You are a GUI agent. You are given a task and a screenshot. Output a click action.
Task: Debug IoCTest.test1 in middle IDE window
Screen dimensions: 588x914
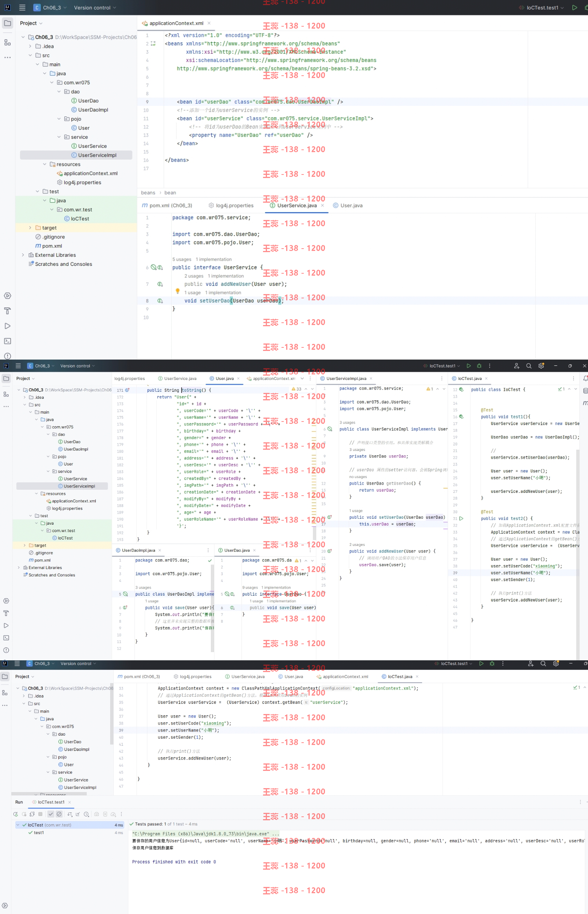coord(479,366)
